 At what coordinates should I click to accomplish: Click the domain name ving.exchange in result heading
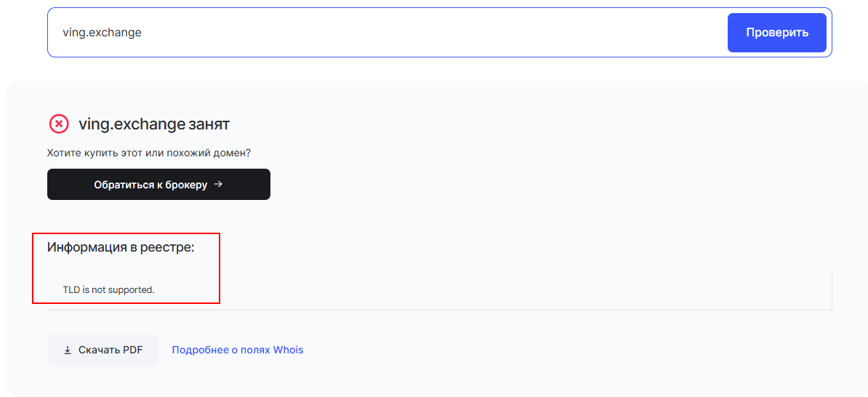coord(132,124)
